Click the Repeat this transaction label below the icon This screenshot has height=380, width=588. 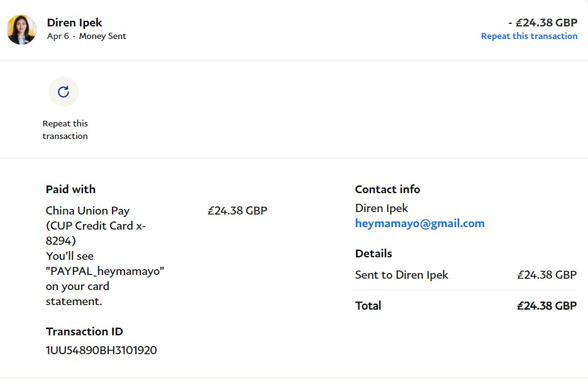coord(65,130)
